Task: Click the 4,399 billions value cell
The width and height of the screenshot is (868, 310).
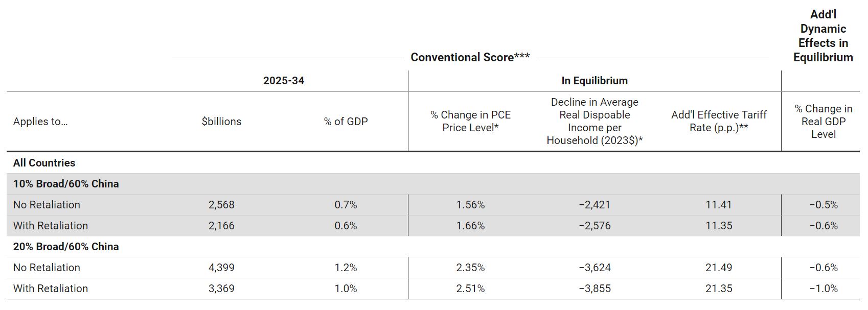Action: pyautogui.click(x=221, y=268)
